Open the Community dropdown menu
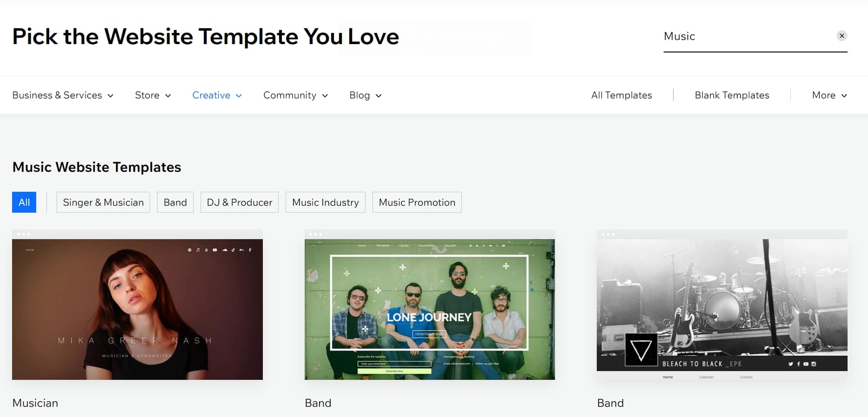Screen dimensions: 868x417 pos(295,95)
